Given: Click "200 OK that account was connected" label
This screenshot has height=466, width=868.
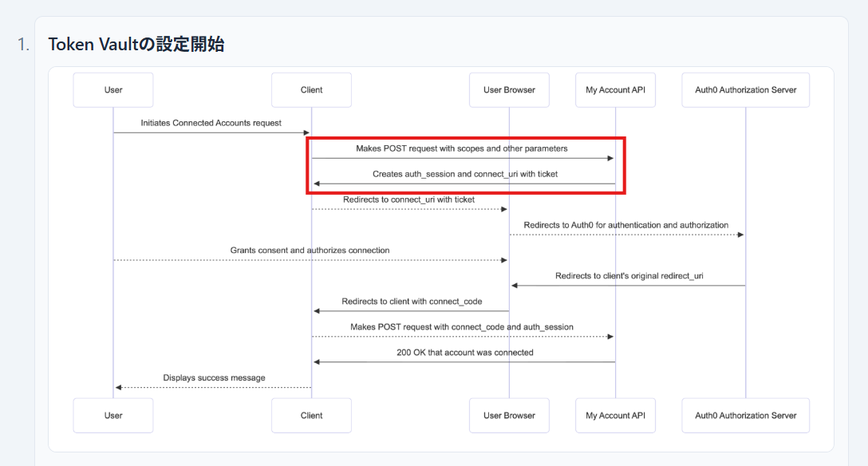Looking at the screenshot, I should (464, 353).
